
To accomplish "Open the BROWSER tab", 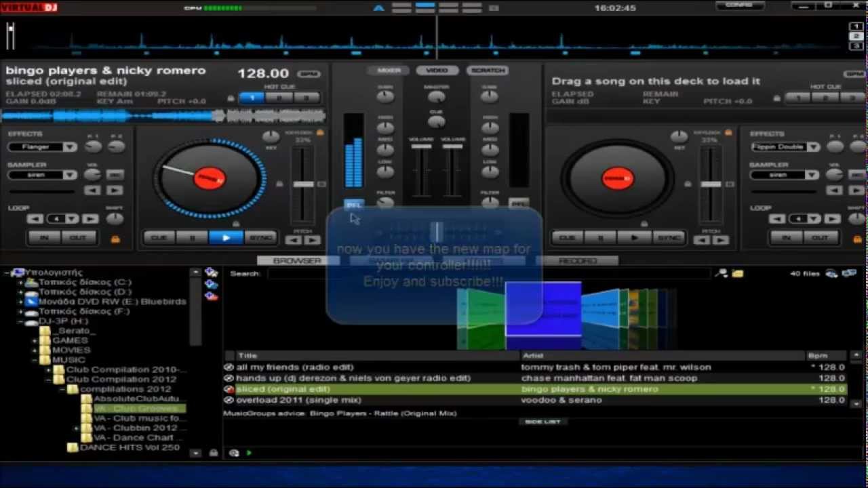I will (297, 261).
